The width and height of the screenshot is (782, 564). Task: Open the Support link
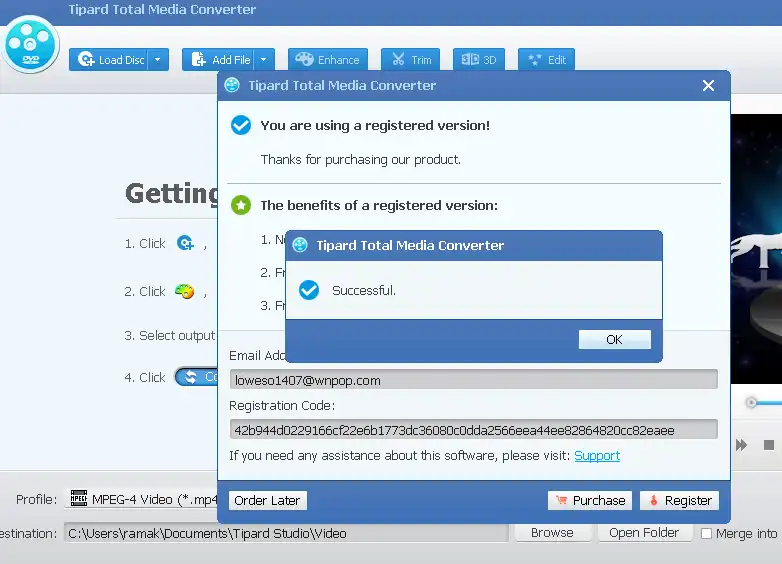click(x=597, y=456)
